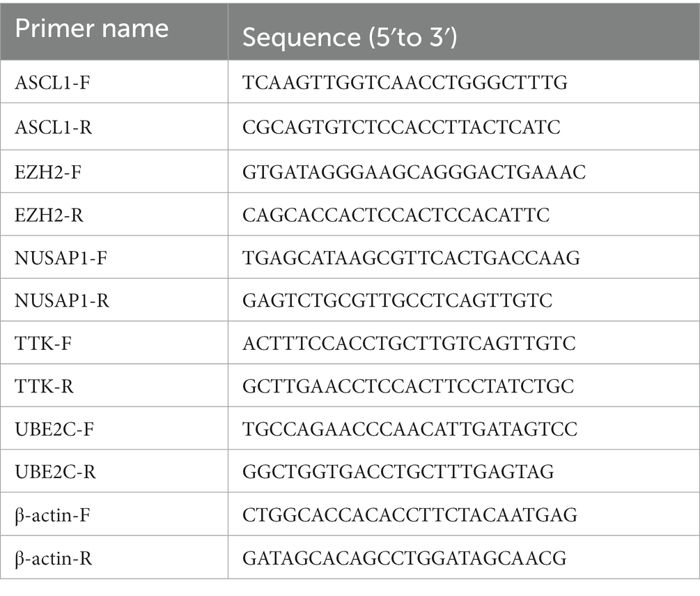Image resolution: width=700 pixels, height=596 pixels.
Task: Select sequence GGCTGGTGACCTGCTTTGAGTAG
Action: [x=398, y=472]
